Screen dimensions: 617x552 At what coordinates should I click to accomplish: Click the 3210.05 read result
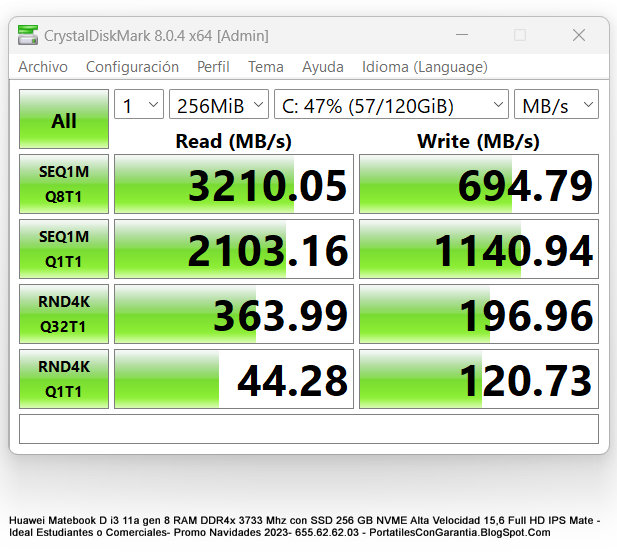[234, 184]
